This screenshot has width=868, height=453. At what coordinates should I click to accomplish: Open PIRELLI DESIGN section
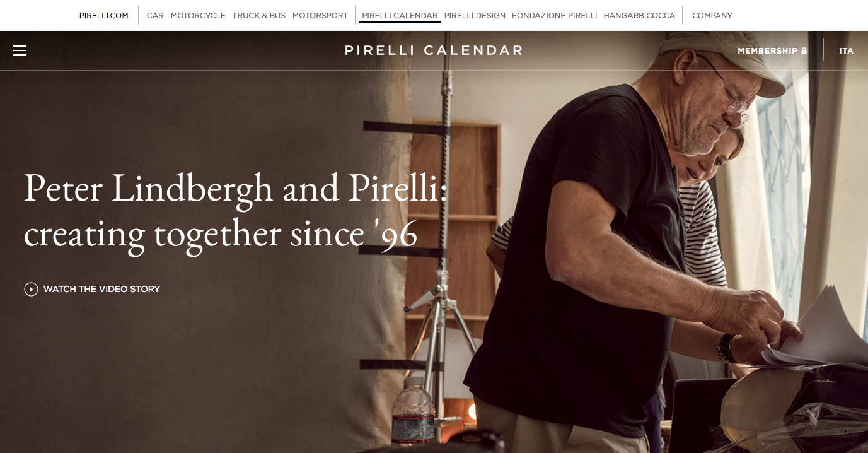pyautogui.click(x=475, y=15)
